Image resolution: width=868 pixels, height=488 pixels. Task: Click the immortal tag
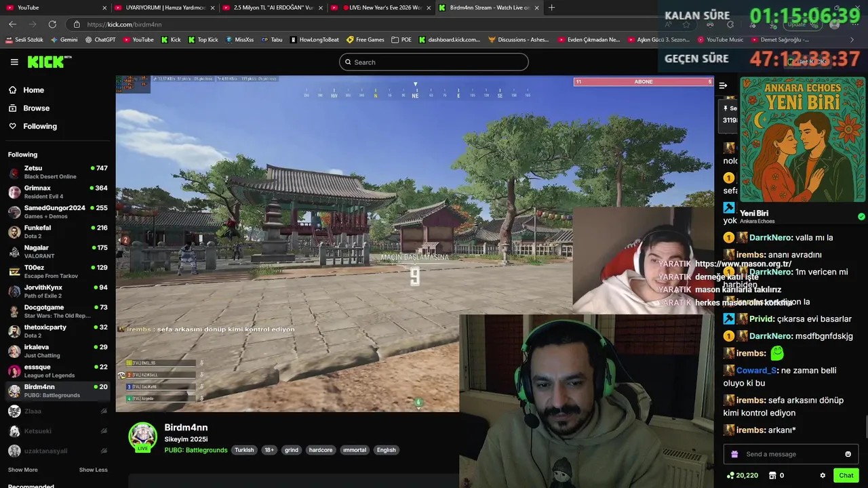[x=355, y=450]
